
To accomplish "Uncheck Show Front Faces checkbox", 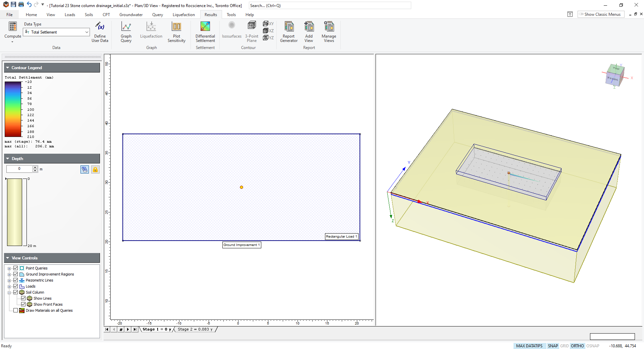I will click(x=23, y=304).
